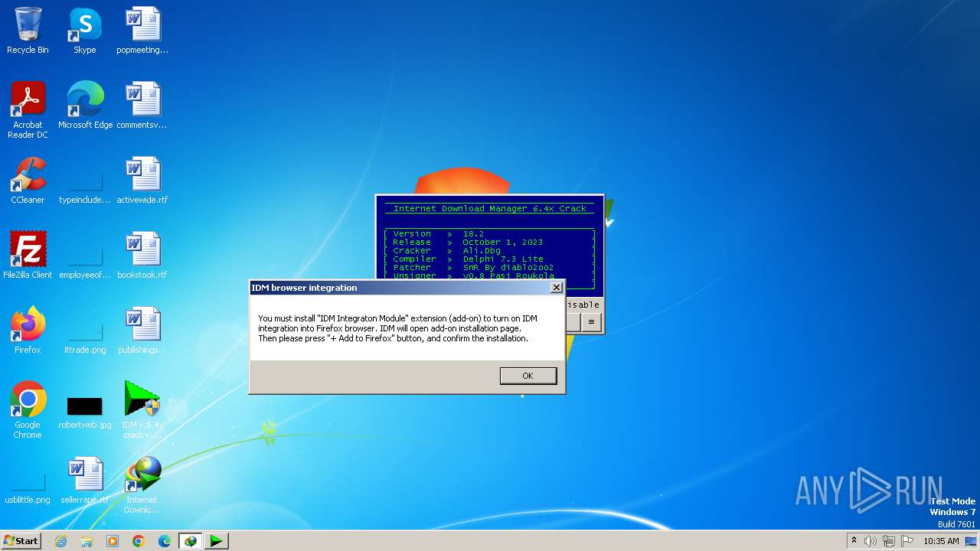Screen dimensions: 980x551
Task: Open the network tray icon
Action: (889, 541)
